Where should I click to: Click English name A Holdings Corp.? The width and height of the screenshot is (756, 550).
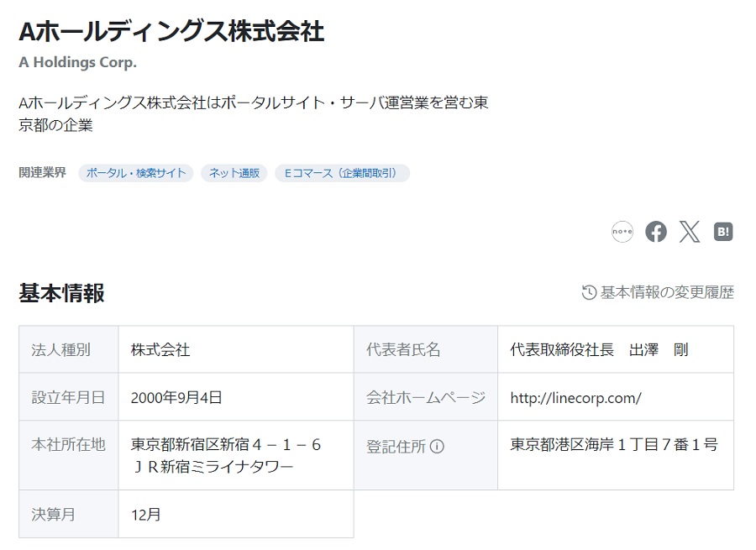[77, 62]
